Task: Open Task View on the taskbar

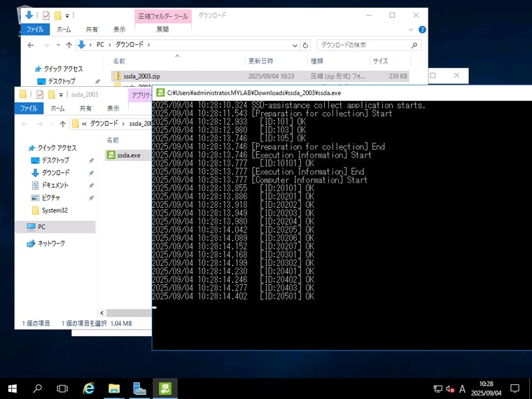Action: coord(62,388)
